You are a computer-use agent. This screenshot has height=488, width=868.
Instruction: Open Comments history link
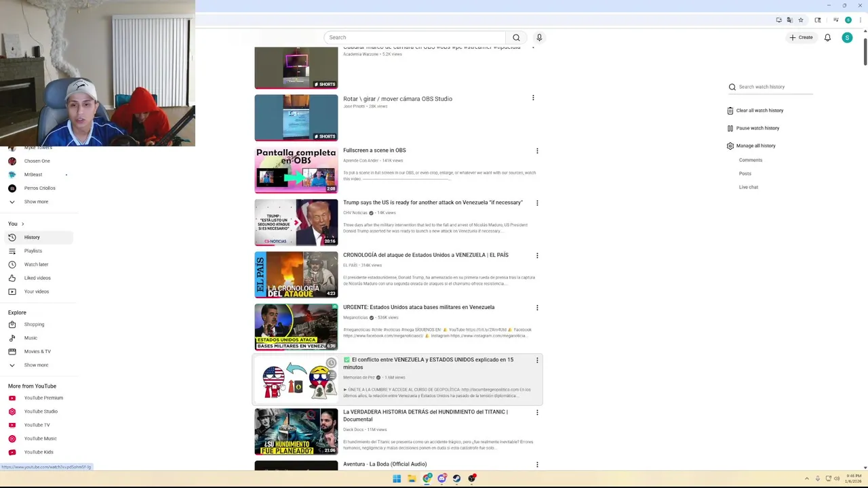click(751, 160)
